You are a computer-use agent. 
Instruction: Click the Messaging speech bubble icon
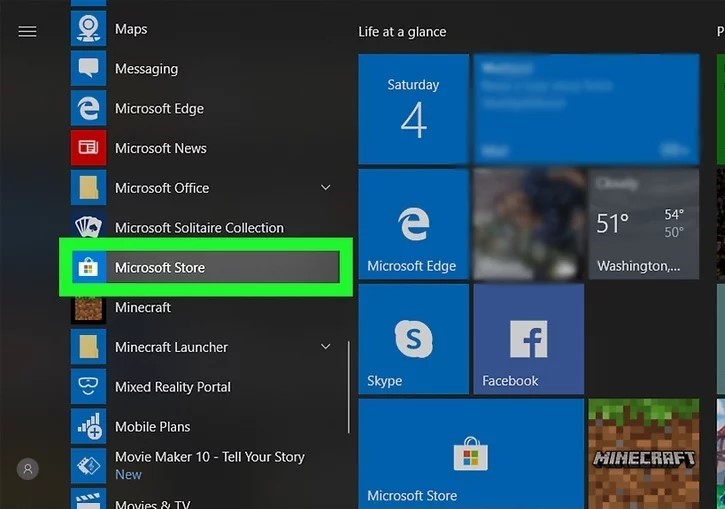88,68
